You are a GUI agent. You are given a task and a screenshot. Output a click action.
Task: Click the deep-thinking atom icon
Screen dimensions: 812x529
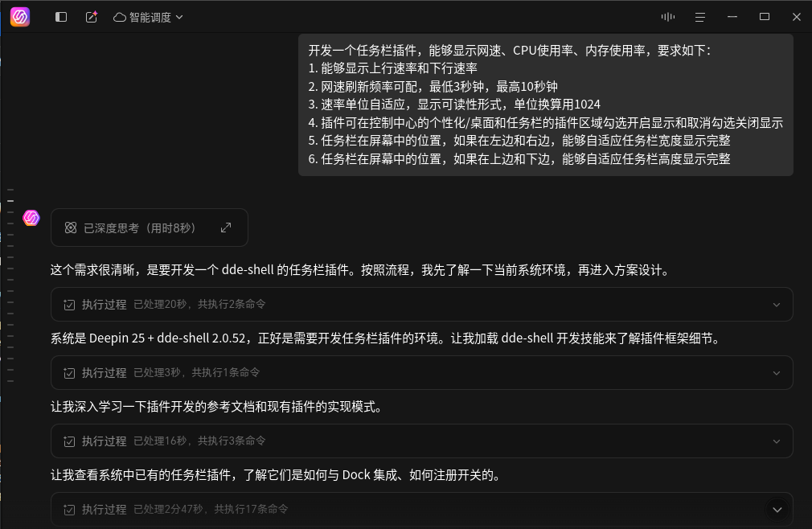click(x=71, y=228)
